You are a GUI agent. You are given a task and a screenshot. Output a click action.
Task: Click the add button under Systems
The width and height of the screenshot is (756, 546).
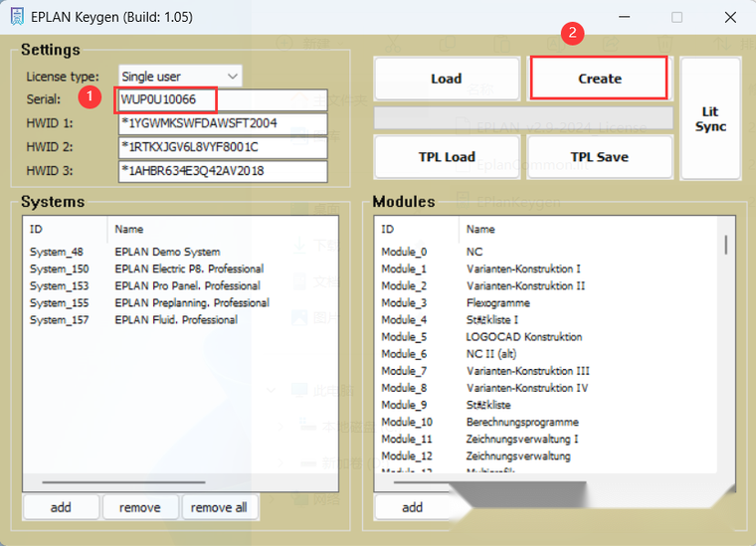pyautogui.click(x=61, y=507)
